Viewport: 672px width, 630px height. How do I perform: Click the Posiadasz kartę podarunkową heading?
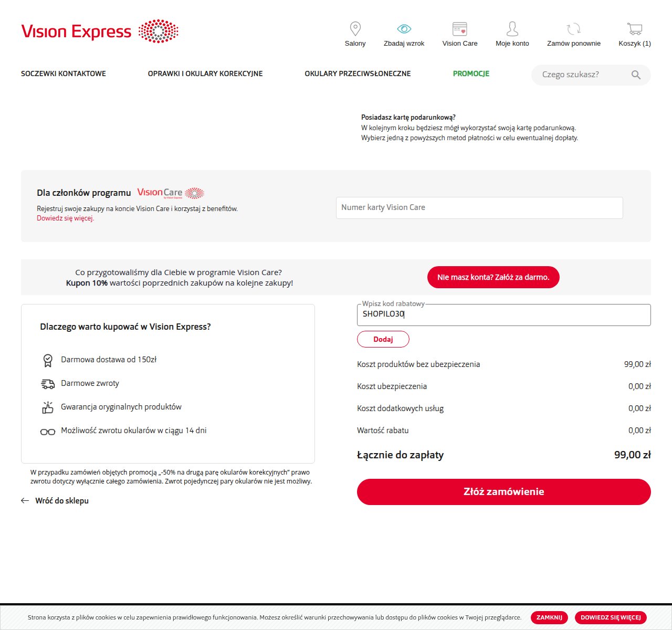408,118
